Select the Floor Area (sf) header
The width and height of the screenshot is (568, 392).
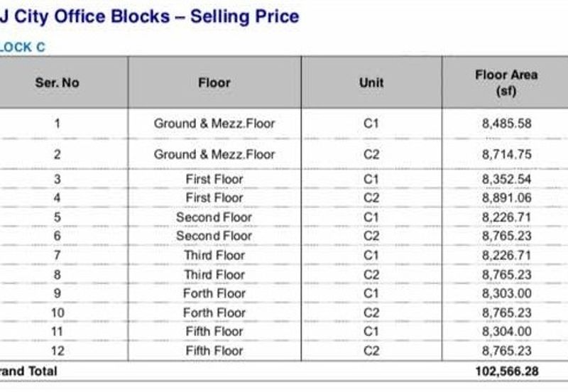[x=506, y=82]
